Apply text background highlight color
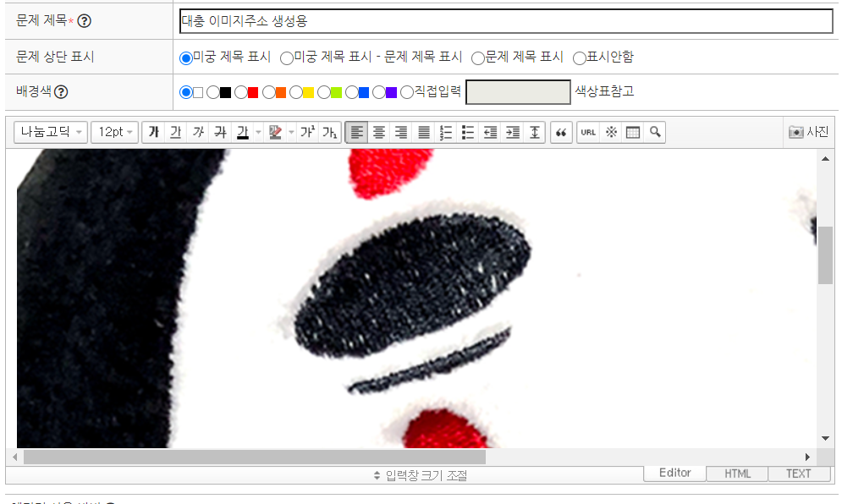This screenshot has width=864, height=504. [x=275, y=132]
